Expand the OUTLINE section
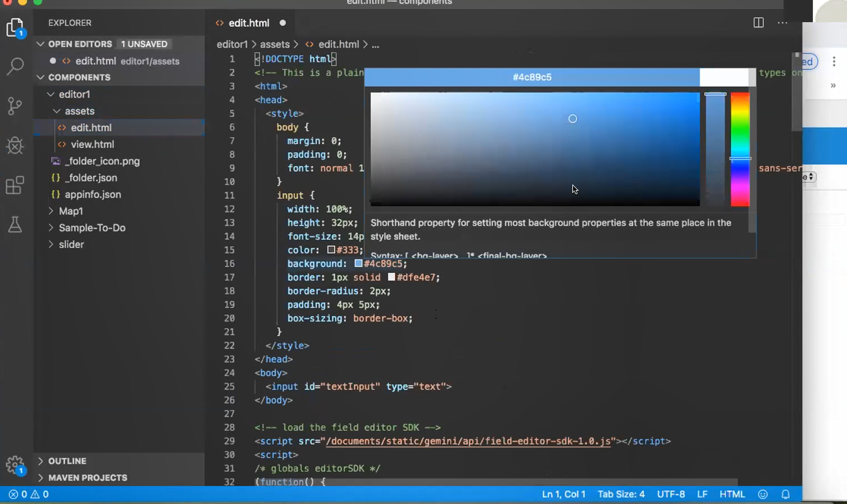Image resolution: width=847 pixels, height=504 pixels. point(67,461)
